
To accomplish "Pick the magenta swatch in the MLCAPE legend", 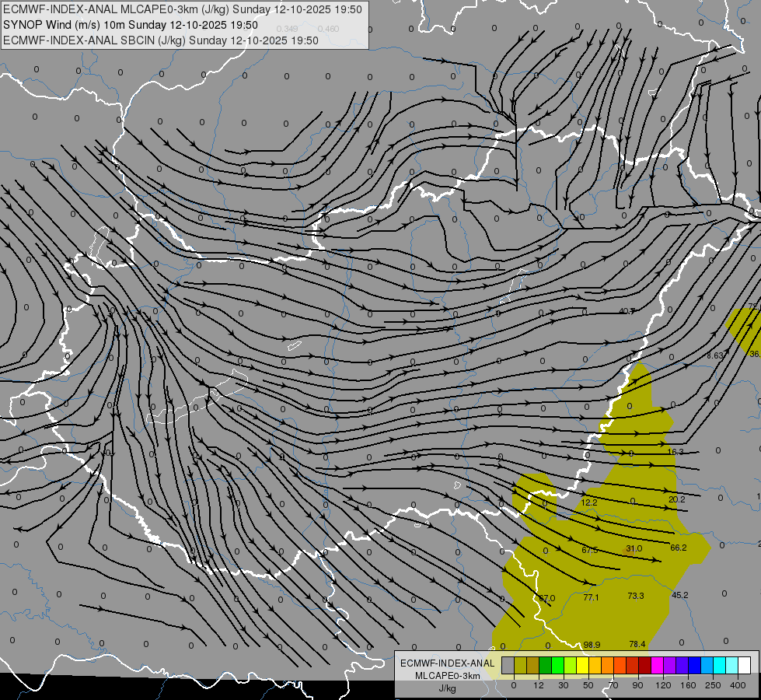I will 658,665.
